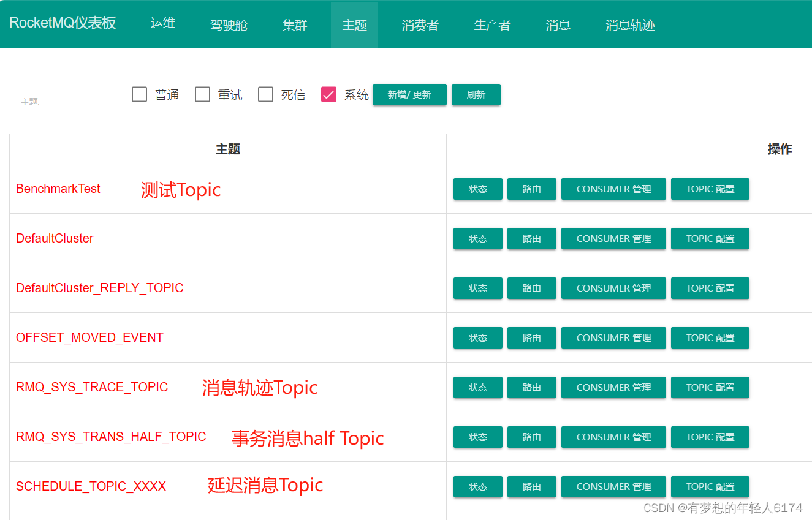Open the 运维 nav tab
This screenshot has height=520, width=812.
pos(163,23)
